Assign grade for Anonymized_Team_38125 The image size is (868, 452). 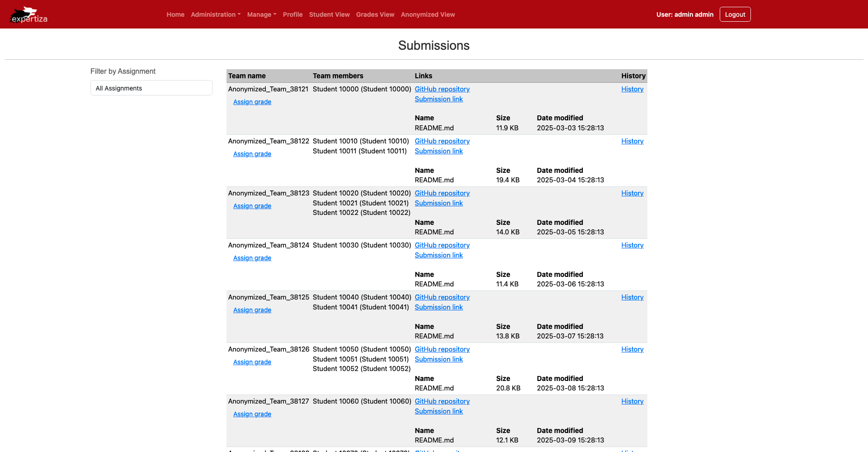click(x=252, y=310)
